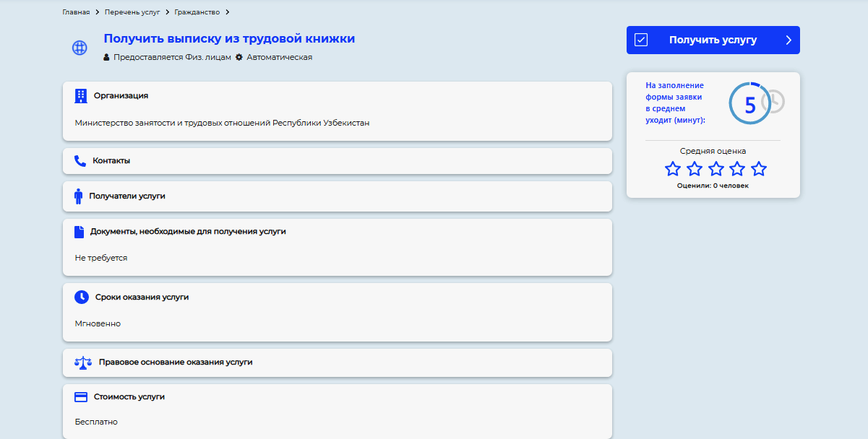Click the building icon in Организация section
868x439 pixels.
tap(80, 96)
